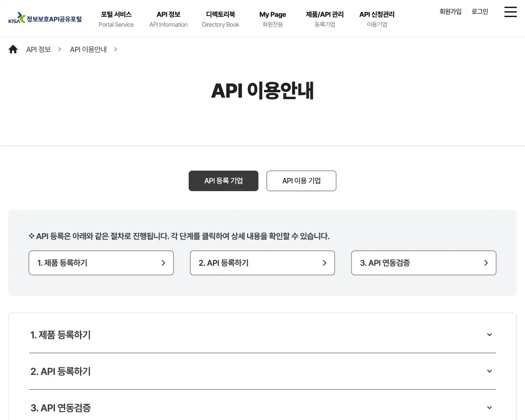525x420 pixels.
Task: Click the API 이용안내 breadcrumb
Action: coord(88,49)
